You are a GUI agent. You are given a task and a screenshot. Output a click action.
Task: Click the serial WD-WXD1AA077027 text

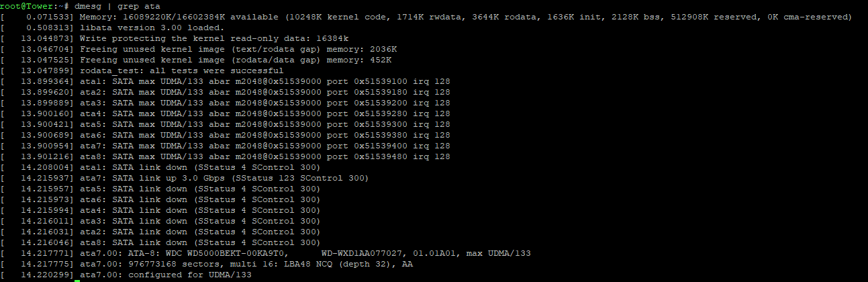(x=362, y=253)
